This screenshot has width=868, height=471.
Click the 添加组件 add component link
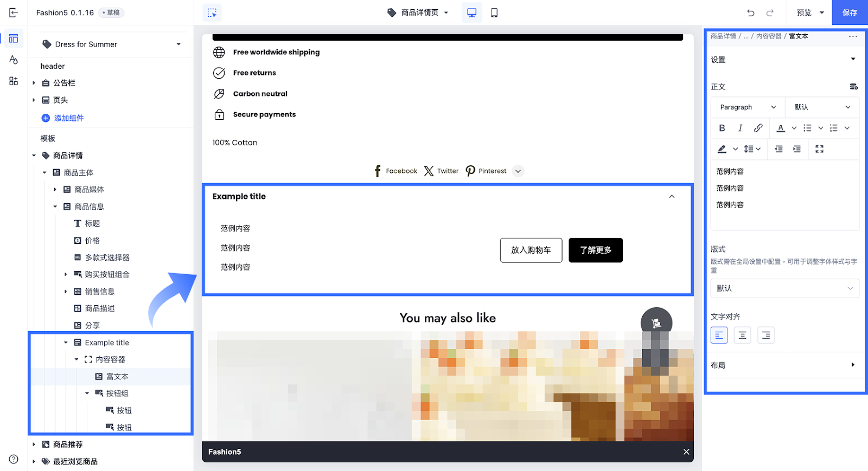pyautogui.click(x=63, y=118)
